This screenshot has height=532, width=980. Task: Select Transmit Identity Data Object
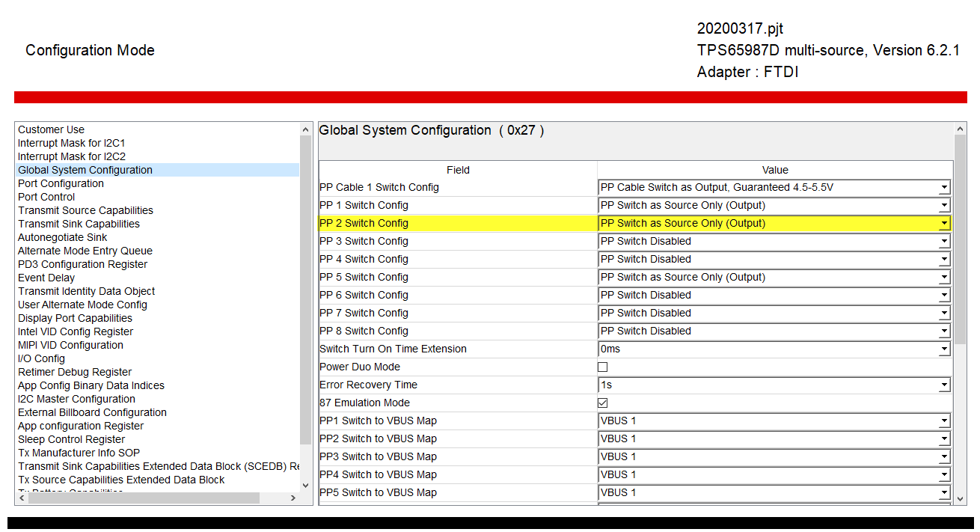click(x=87, y=291)
